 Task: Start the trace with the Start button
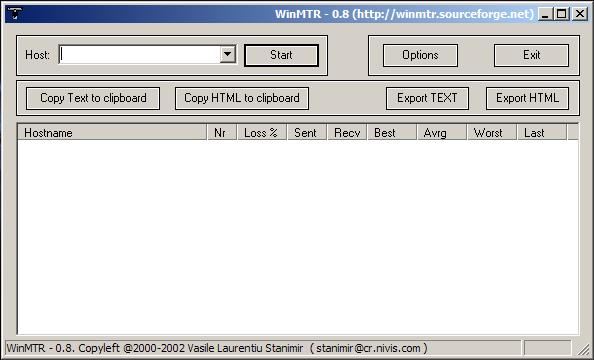point(281,55)
